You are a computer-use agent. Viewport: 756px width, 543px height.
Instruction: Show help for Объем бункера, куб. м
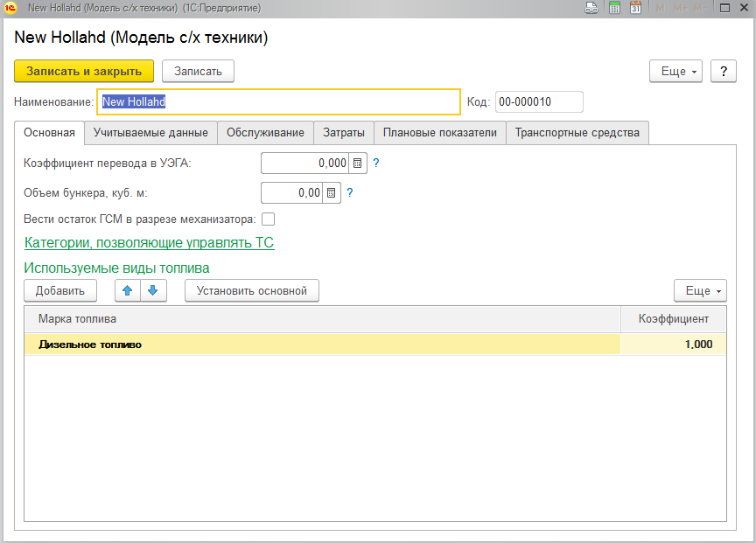[350, 193]
